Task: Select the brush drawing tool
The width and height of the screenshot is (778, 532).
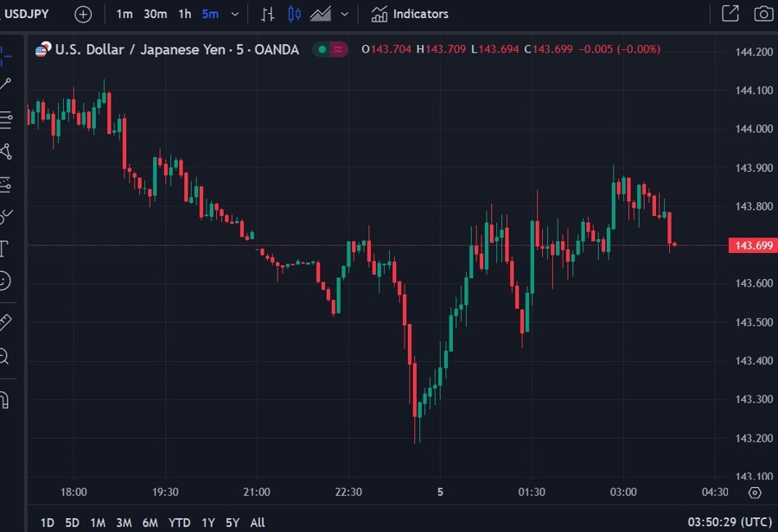Action: click(5, 216)
